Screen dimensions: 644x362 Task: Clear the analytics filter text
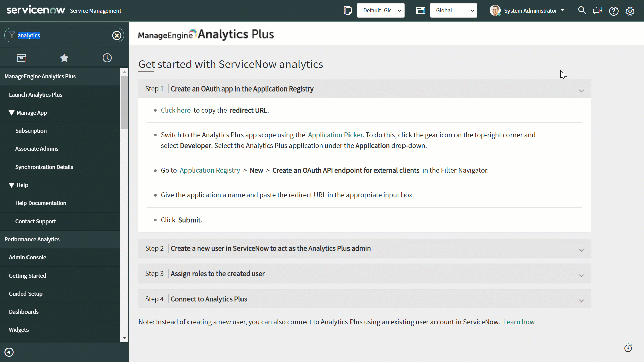coord(117,35)
